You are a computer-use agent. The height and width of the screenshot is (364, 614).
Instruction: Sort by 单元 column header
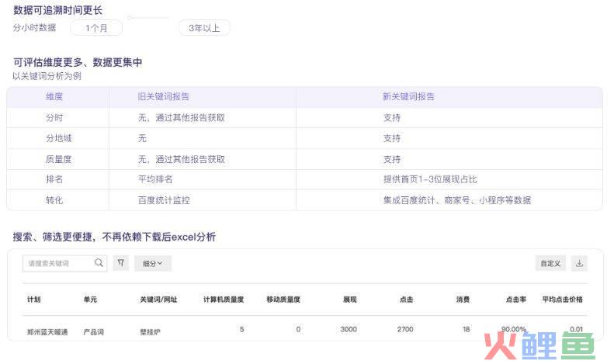(x=90, y=300)
